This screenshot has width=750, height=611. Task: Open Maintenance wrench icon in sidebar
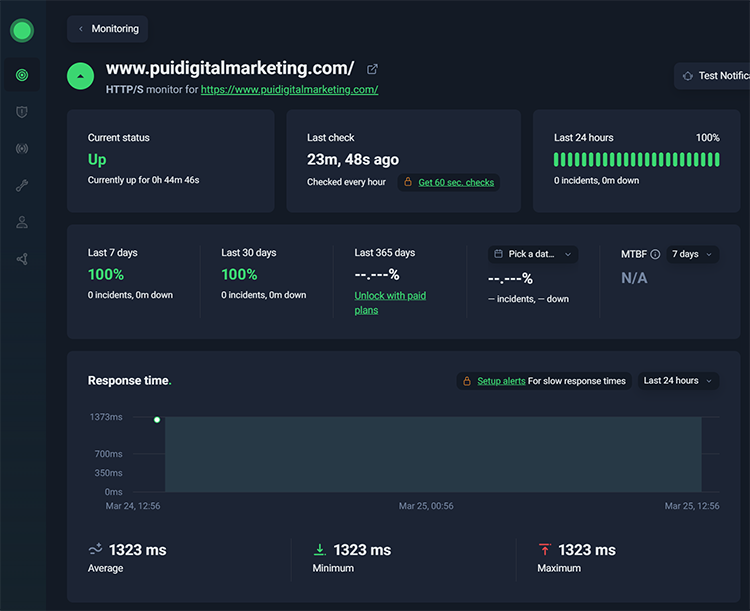(22, 186)
